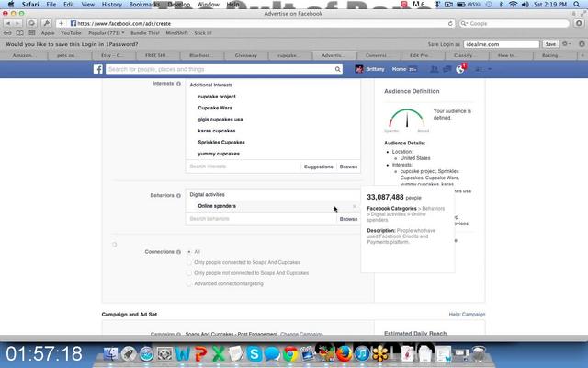Screen dimensions: 588x368
Task: Reload the page with the refresh icon
Action: click(x=450, y=23)
